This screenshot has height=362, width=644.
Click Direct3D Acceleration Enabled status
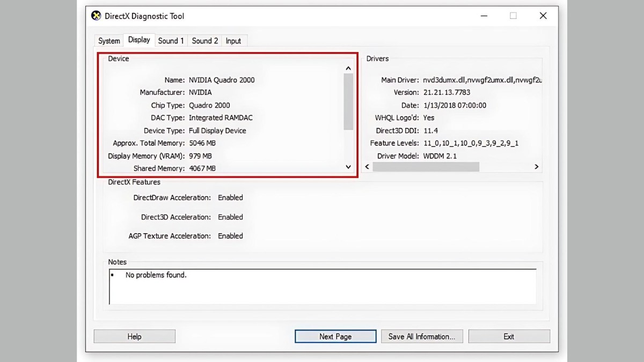(x=230, y=217)
